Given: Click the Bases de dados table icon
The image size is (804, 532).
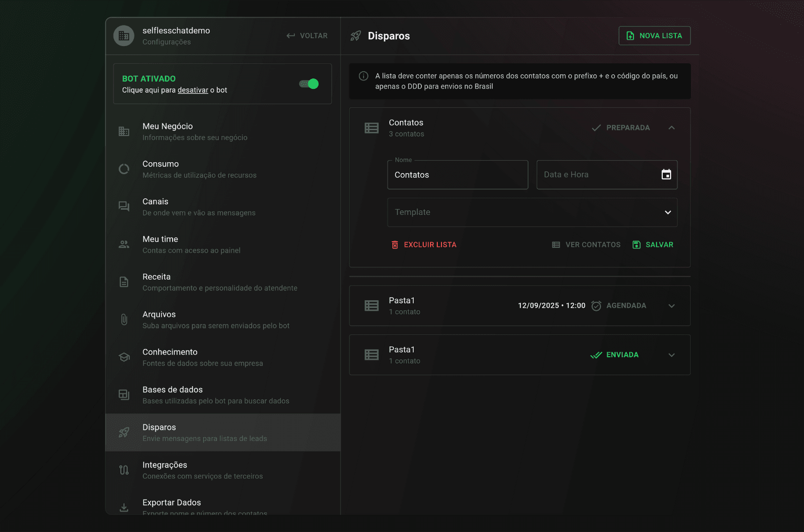Looking at the screenshot, I should [x=124, y=395].
